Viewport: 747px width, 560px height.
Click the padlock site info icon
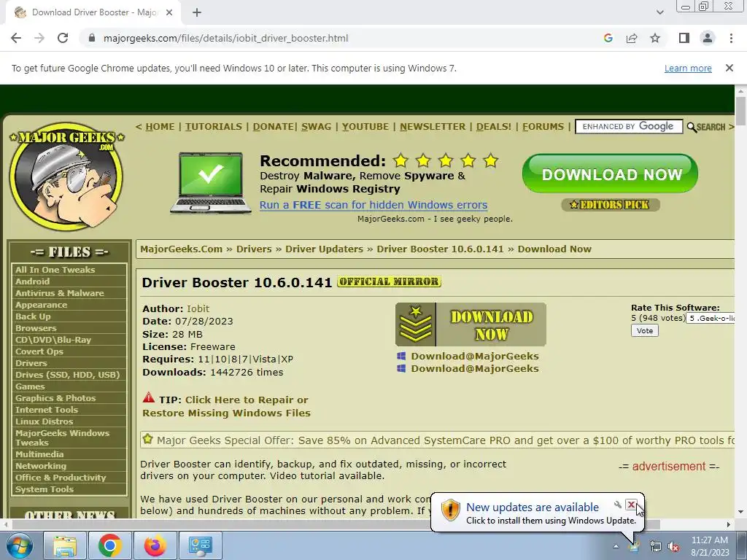(92, 38)
